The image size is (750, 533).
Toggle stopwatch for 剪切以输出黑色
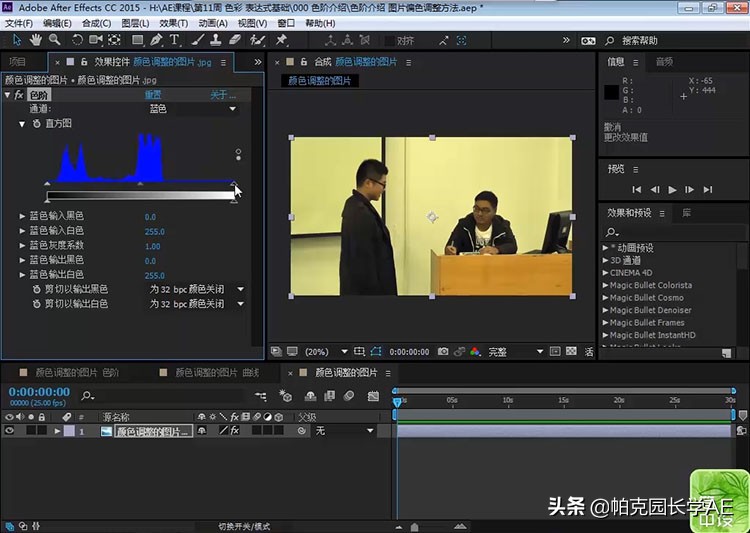[36, 289]
